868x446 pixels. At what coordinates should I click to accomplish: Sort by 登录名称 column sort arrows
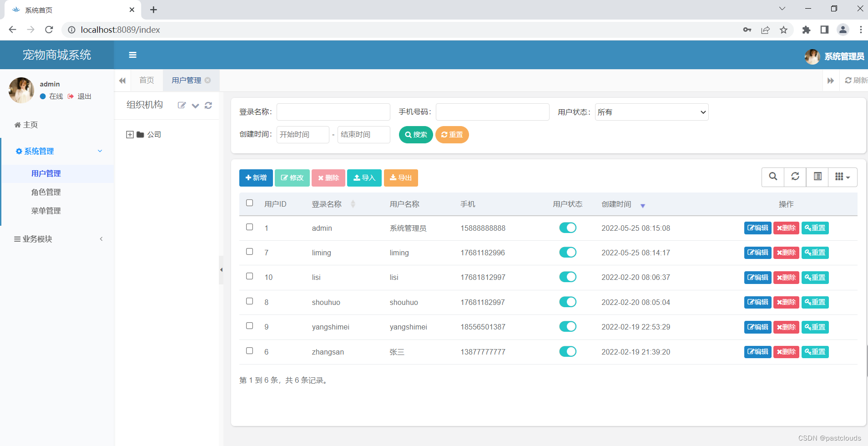(353, 204)
